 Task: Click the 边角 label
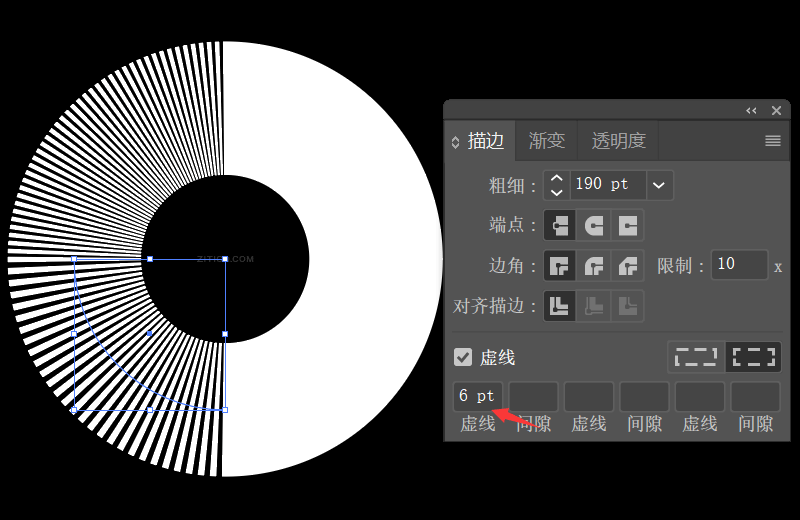pos(512,265)
